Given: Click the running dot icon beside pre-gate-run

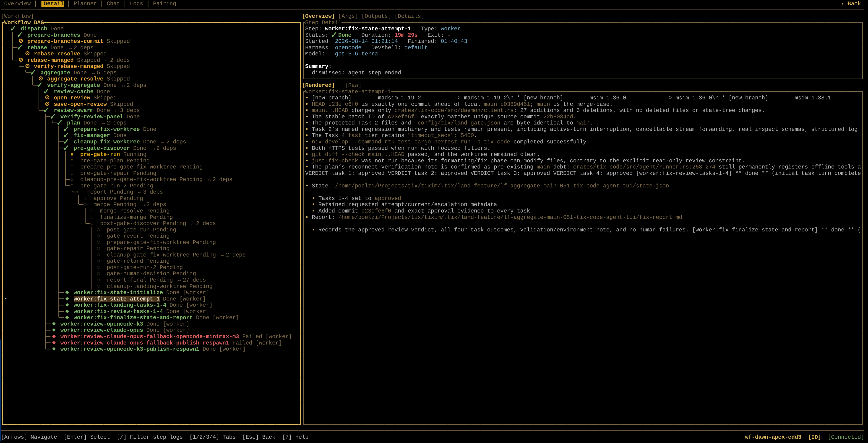Looking at the screenshot, I should coord(72,154).
